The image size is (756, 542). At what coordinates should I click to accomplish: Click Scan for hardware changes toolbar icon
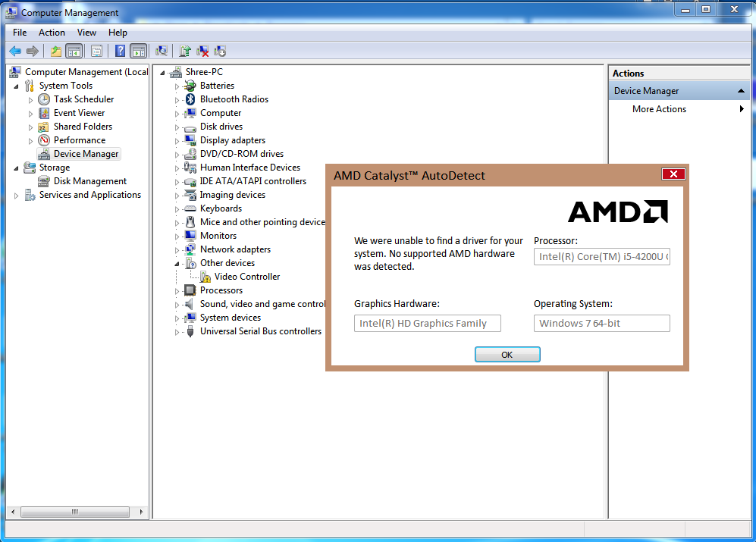(162, 51)
